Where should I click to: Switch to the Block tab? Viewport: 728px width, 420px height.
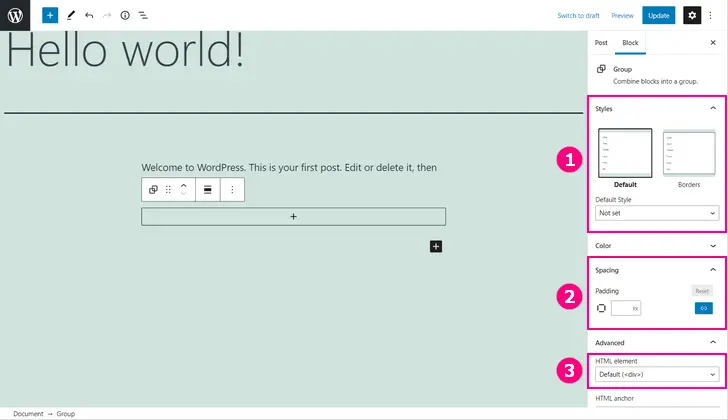pos(630,43)
